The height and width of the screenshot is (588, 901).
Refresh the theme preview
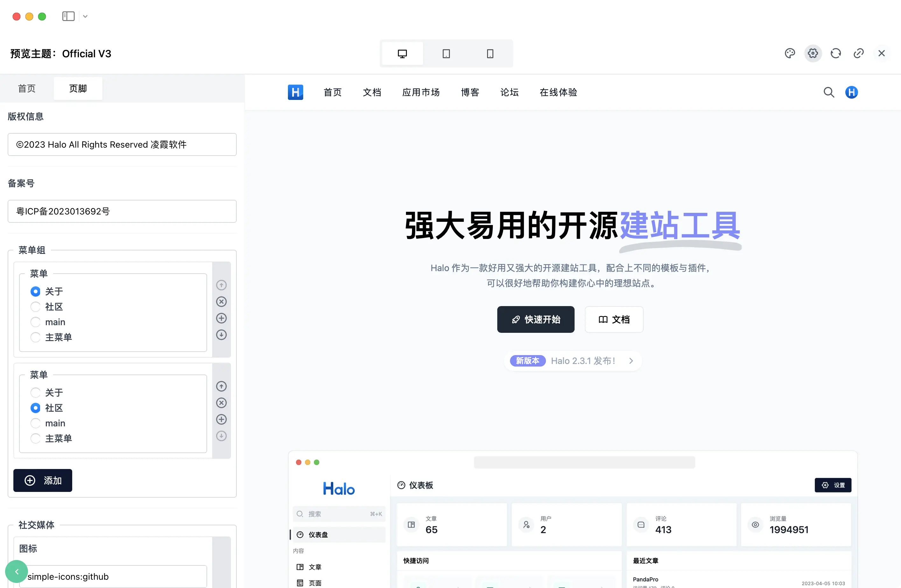point(836,53)
